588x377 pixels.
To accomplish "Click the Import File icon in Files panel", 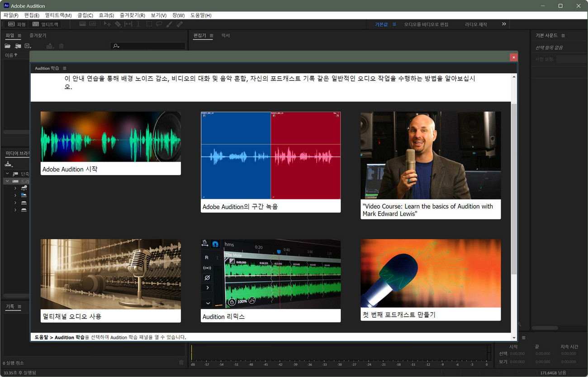I will click(18, 46).
